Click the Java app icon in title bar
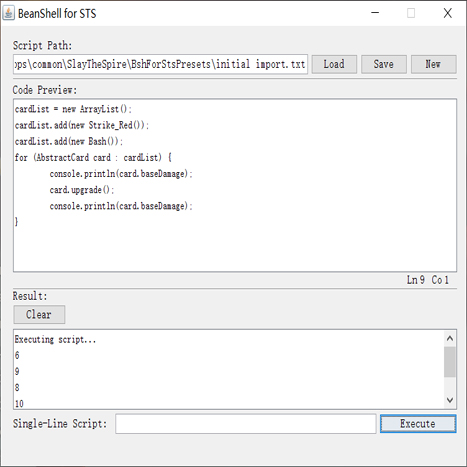This screenshot has width=467, height=467. pos(9,13)
